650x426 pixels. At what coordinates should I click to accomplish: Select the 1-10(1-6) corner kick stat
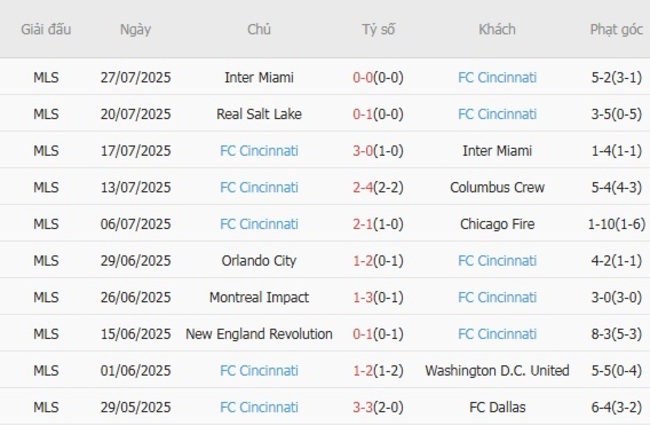coord(616,224)
